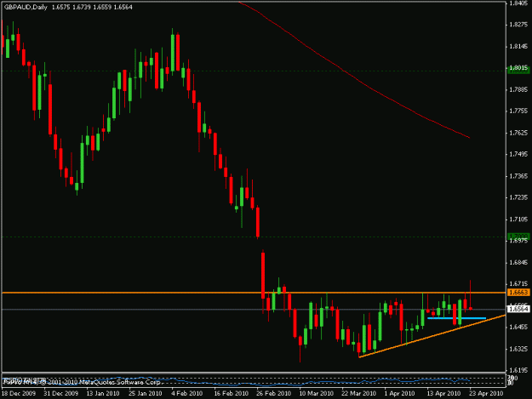
Task: Click the 4 Feb 2010 date label
Action: (x=187, y=394)
